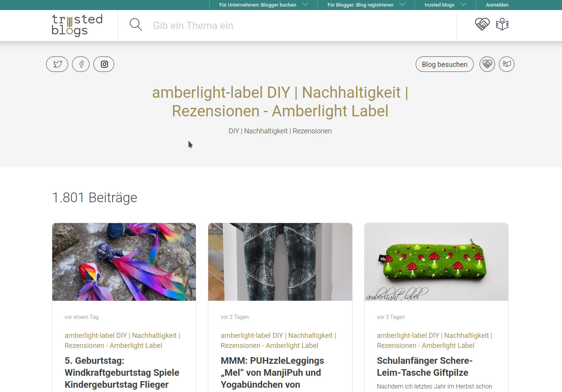Open 'Schulanfänger Schere-Leim-Tasche Giftpilze' post title

pyautogui.click(x=425, y=366)
